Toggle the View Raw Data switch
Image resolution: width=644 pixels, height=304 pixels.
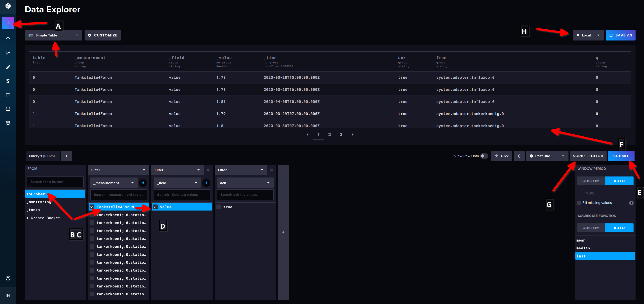tap(484, 156)
